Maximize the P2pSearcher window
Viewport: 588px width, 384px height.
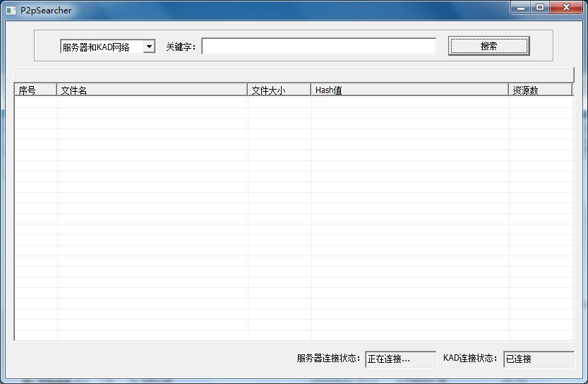[540, 8]
